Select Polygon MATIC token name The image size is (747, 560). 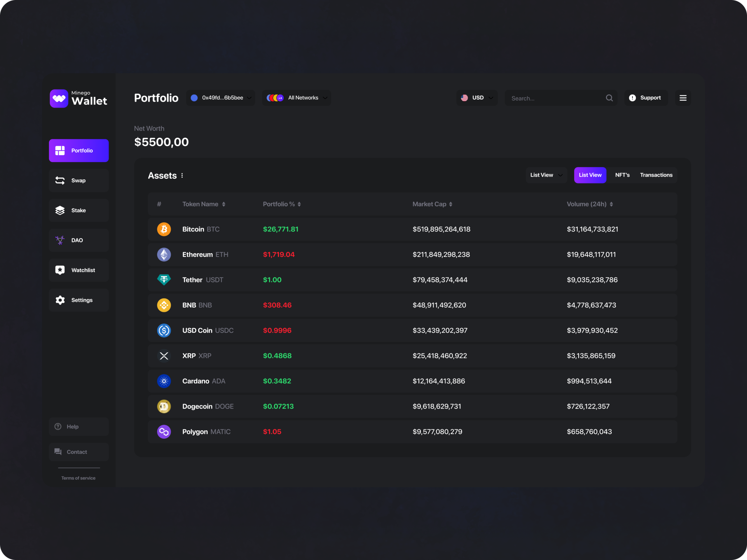(206, 432)
